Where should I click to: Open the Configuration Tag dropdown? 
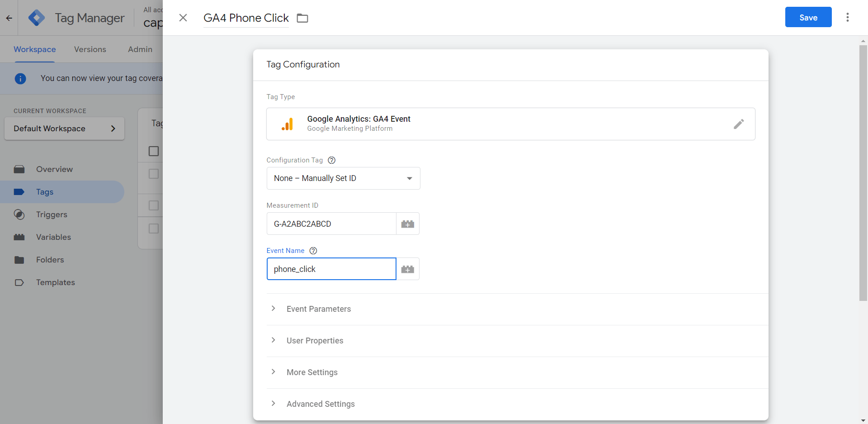pos(344,178)
